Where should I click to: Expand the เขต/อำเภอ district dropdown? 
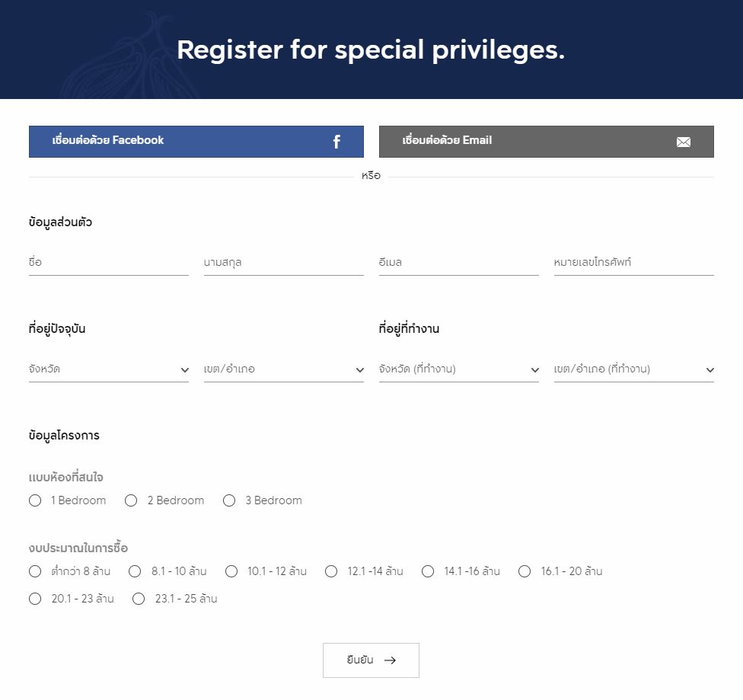pyautogui.click(x=284, y=369)
